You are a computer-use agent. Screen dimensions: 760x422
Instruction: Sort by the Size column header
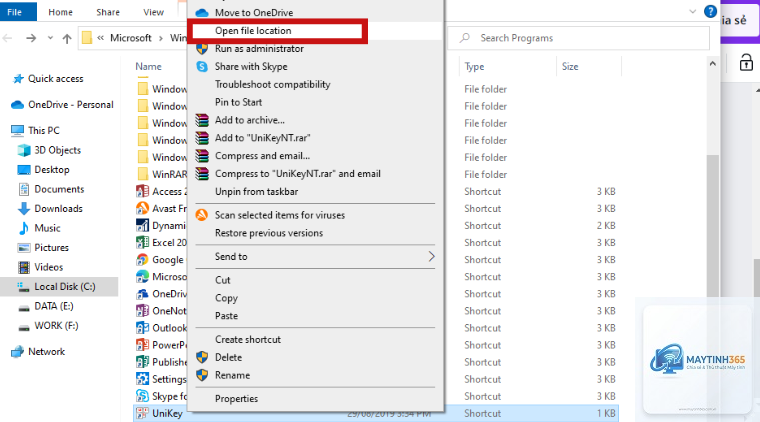point(570,66)
